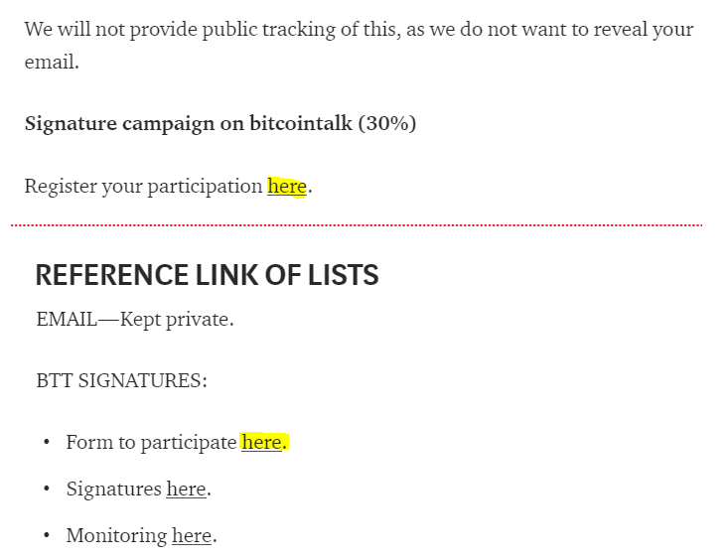Click the word "Monitoring" in the list
The width and height of the screenshot is (728, 560).
click(x=116, y=536)
